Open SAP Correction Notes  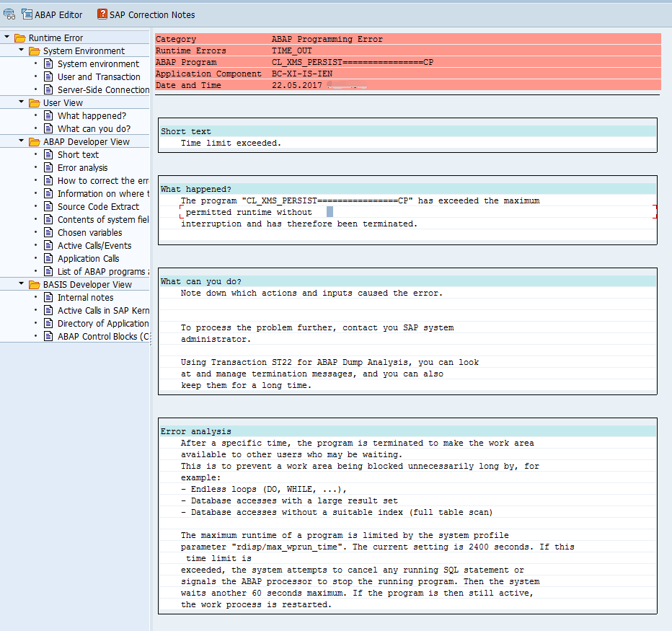pyautogui.click(x=146, y=14)
